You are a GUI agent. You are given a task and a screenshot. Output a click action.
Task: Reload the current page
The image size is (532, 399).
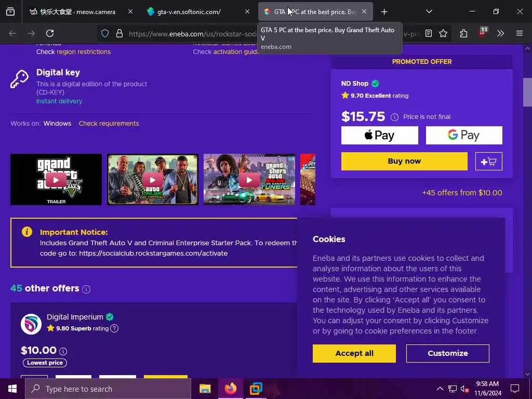(50, 33)
